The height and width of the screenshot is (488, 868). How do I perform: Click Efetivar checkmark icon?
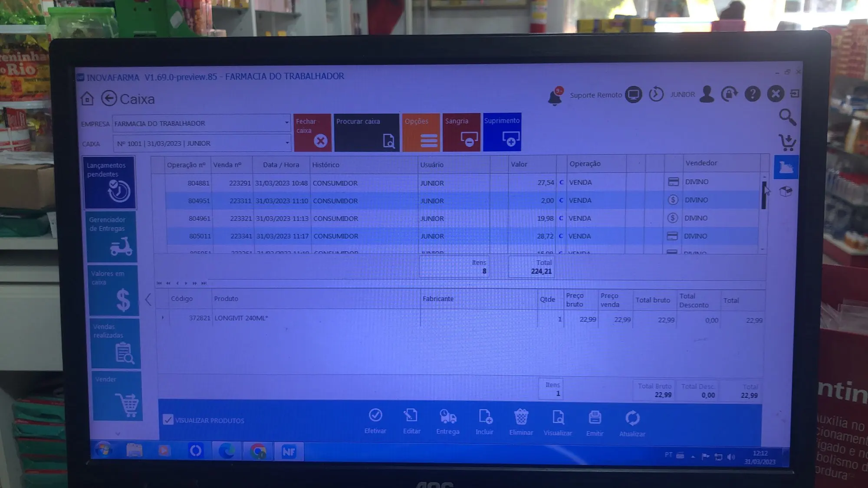tap(375, 416)
